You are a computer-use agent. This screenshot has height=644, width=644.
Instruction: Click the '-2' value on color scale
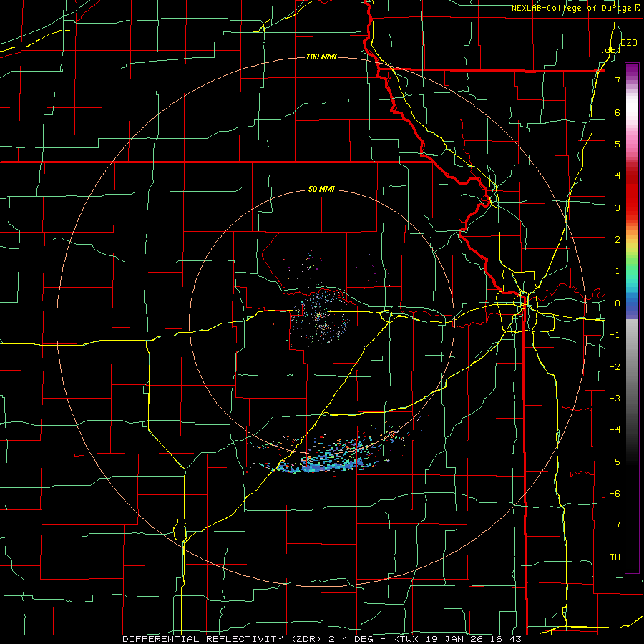(615, 367)
